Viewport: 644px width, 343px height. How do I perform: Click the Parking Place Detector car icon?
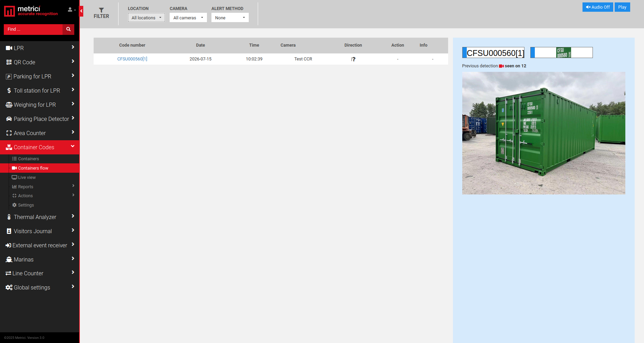(x=9, y=119)
